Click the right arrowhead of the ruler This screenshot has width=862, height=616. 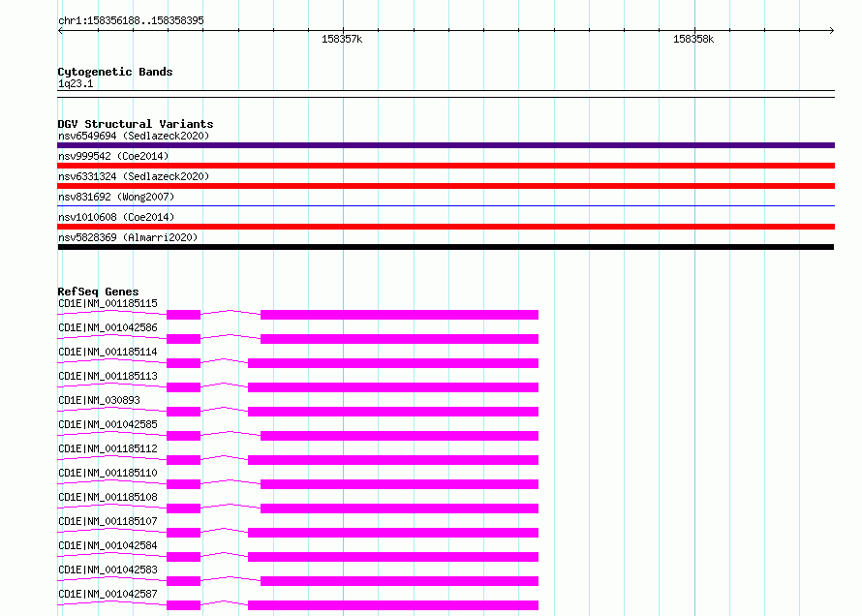click(831, 31)
